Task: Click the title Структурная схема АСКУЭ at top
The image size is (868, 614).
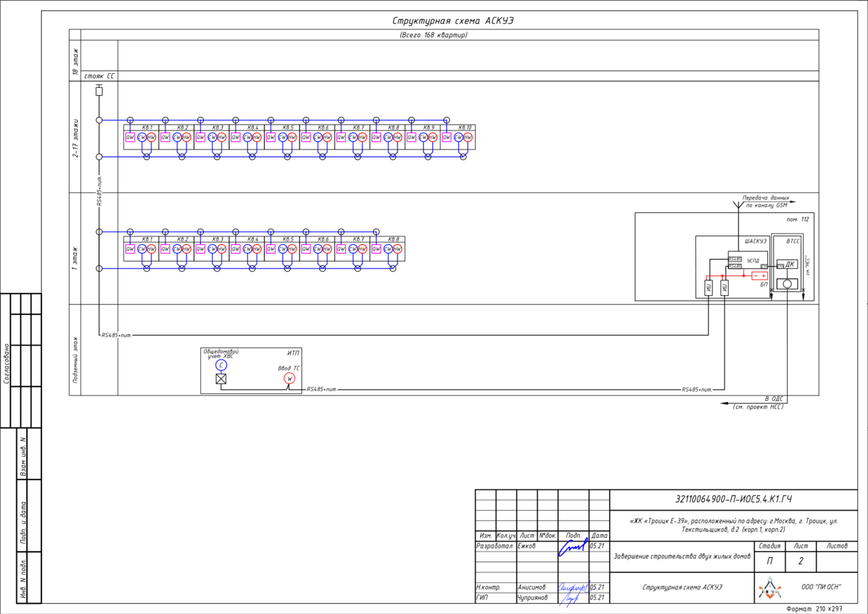Action: [x=453, y=20]
